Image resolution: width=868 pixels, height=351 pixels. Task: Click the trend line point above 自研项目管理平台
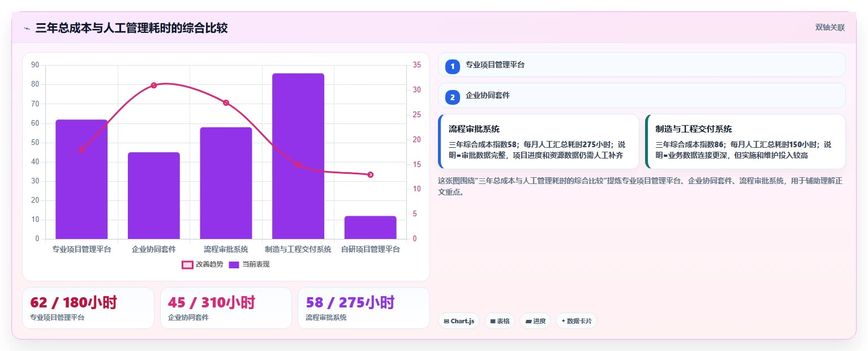click(371, 175)
